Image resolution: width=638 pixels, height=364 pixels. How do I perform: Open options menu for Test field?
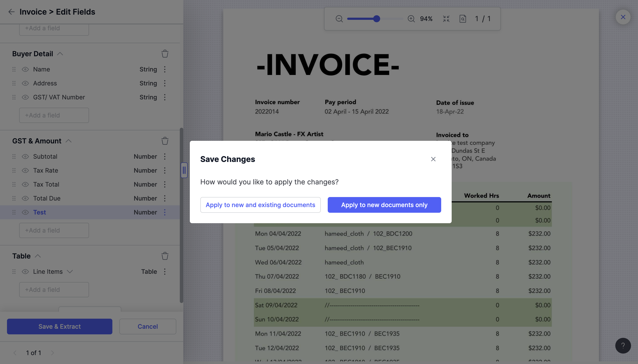click(x=165, y=213)
